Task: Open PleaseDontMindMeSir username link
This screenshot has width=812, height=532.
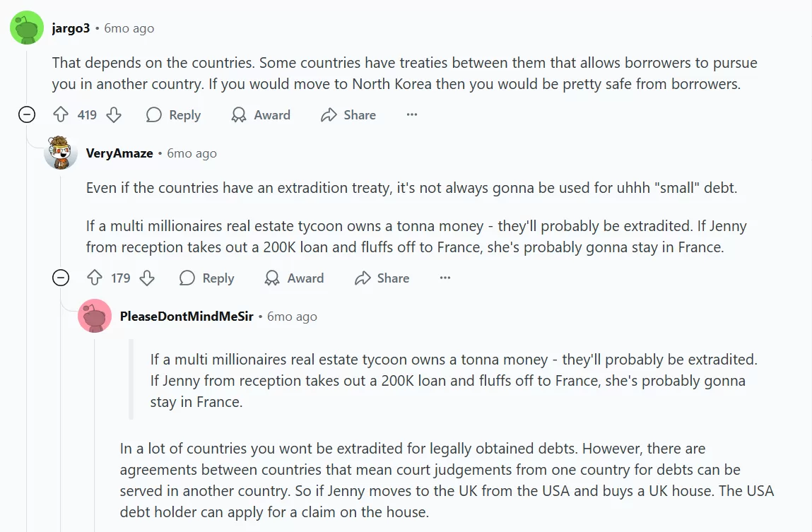Action: (x=187, y=317)
